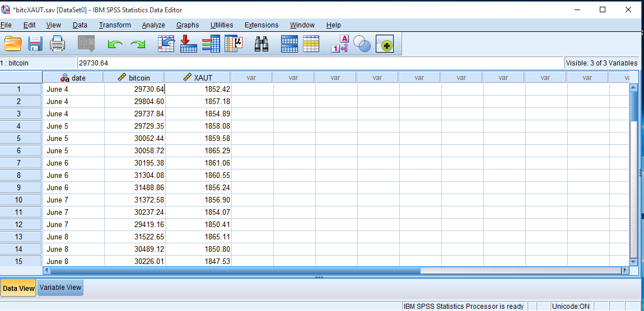Select the first empty var column header
644x311 pixels.
tap(251, 77)
